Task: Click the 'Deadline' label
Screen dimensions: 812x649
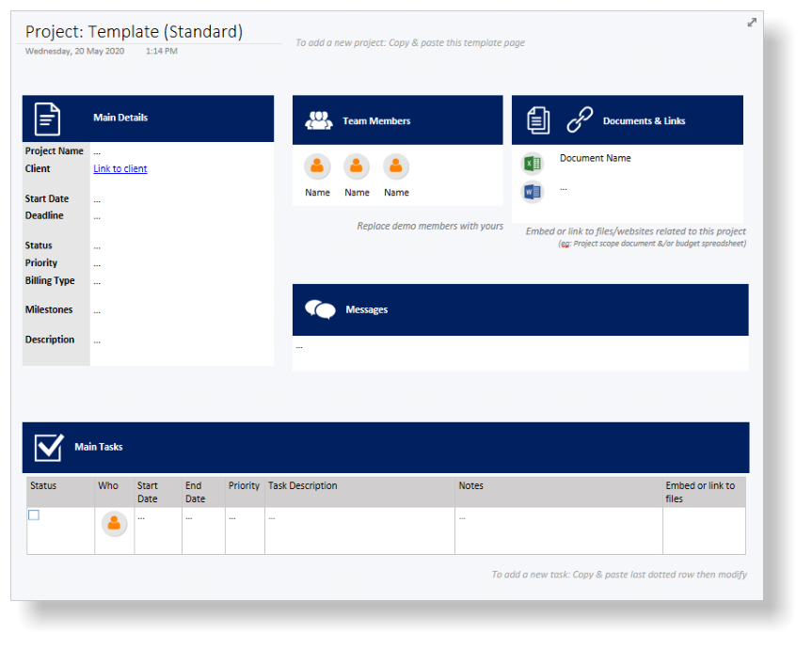Action: click(44, 215)
